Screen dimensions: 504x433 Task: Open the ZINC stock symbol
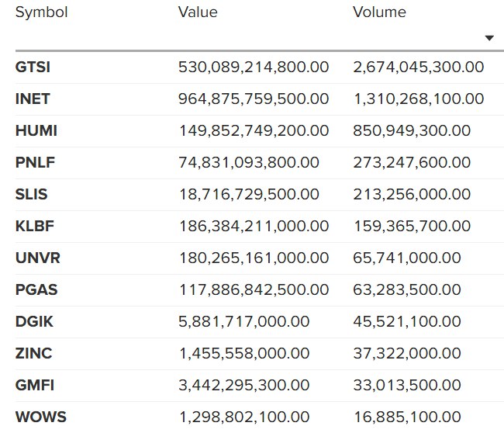[x=33, y=353]
